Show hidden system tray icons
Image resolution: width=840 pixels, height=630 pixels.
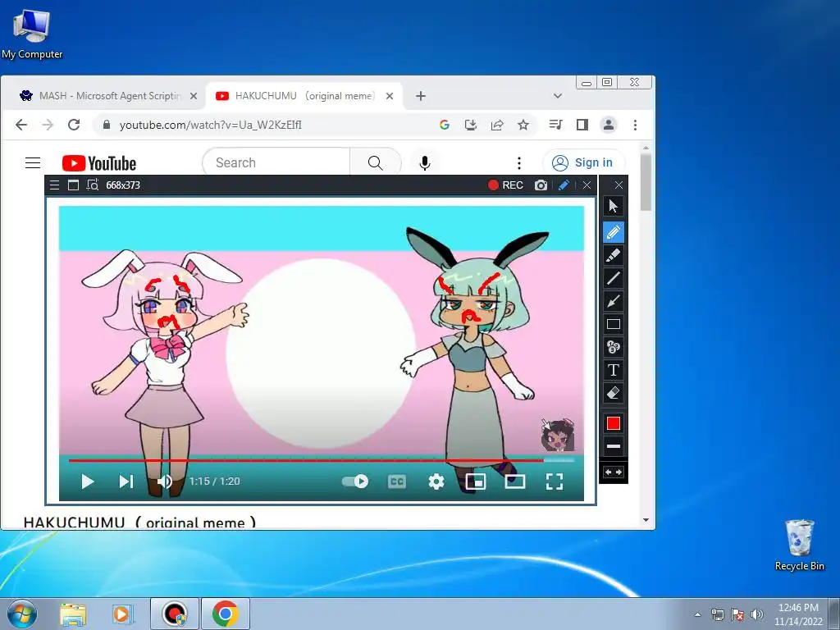coord(697,614)
